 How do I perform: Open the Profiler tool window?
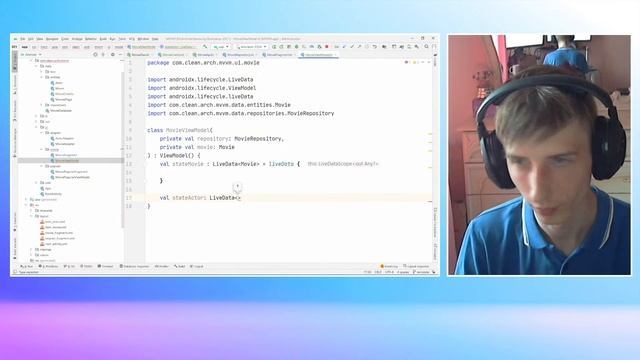pyautogui.click(x=162, y=267)
